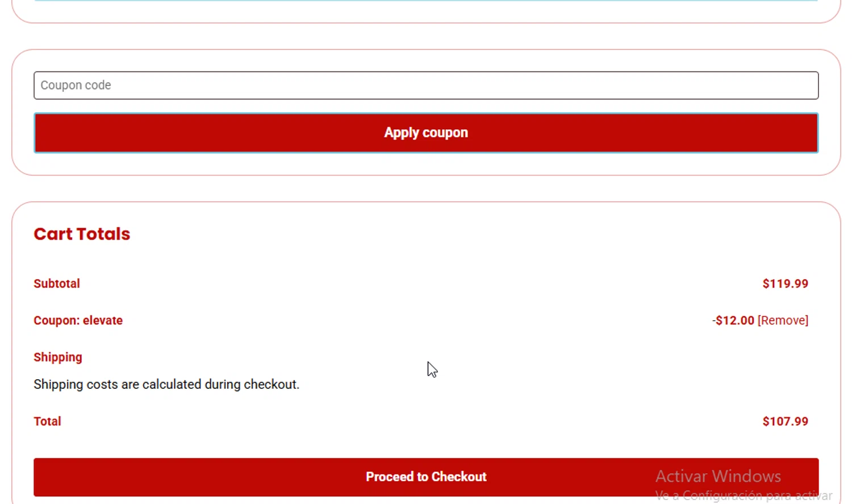Click the $107.99 total amount
The image size is (852, 504).
tap(785, 421)
